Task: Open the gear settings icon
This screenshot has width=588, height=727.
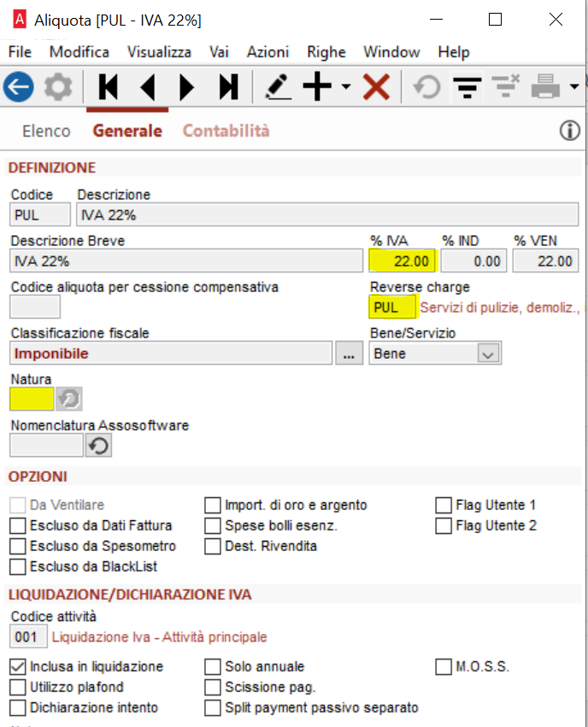Action: [x=58, y=86]
